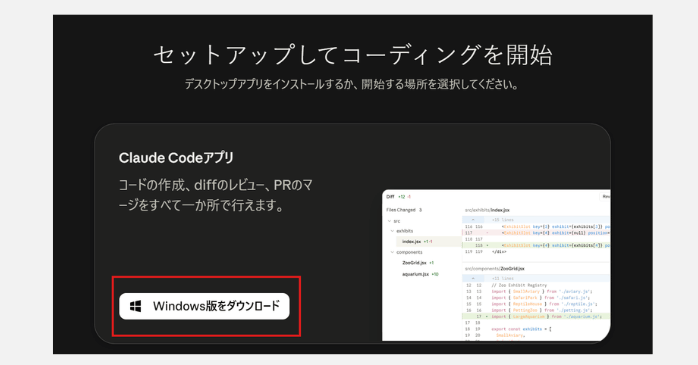Screen dimensions: 698x365
Task: Click the Claude Codeアプリ card title
Action: point(176,158)
